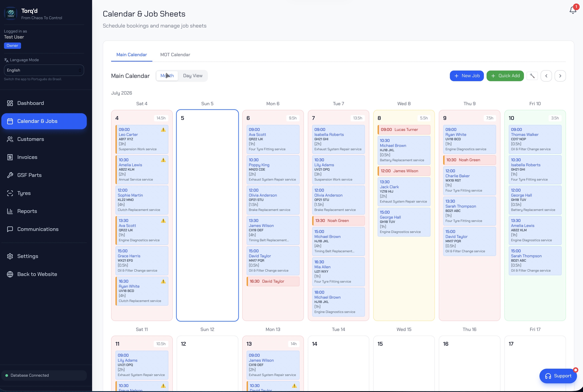Viewport: 583px width, 392px height.
Task: Click warning icon on Leo Carter job
Action: click(x=163, y=130)
